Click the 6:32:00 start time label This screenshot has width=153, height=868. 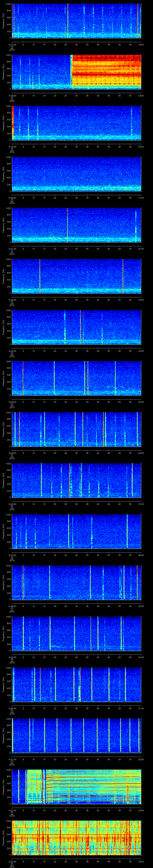pos(12,811)
